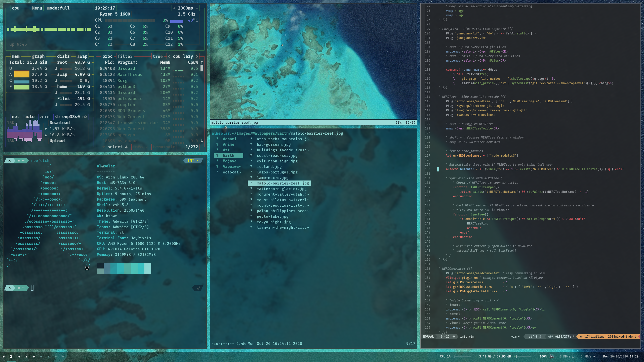Click zero to reset net counters
The height and width of the screenshot is (362, 644).
pyautogui.click(x=45, y=117)
